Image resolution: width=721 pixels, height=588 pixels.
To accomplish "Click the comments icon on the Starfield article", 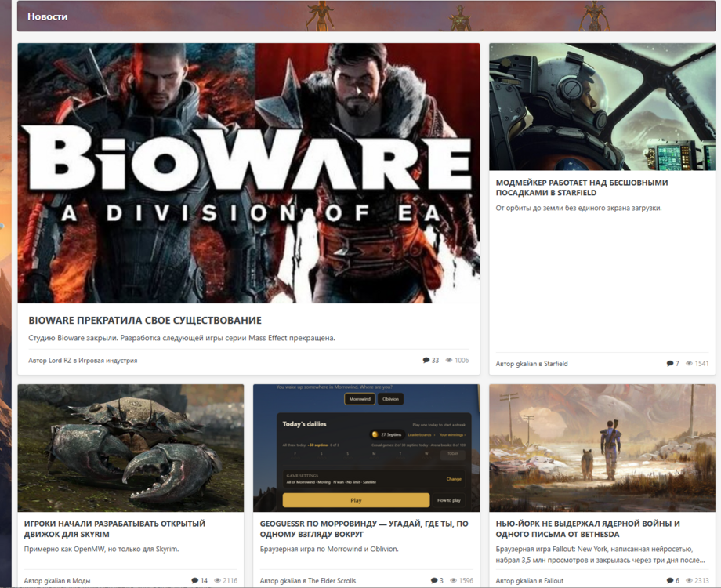I will (670, 364).
